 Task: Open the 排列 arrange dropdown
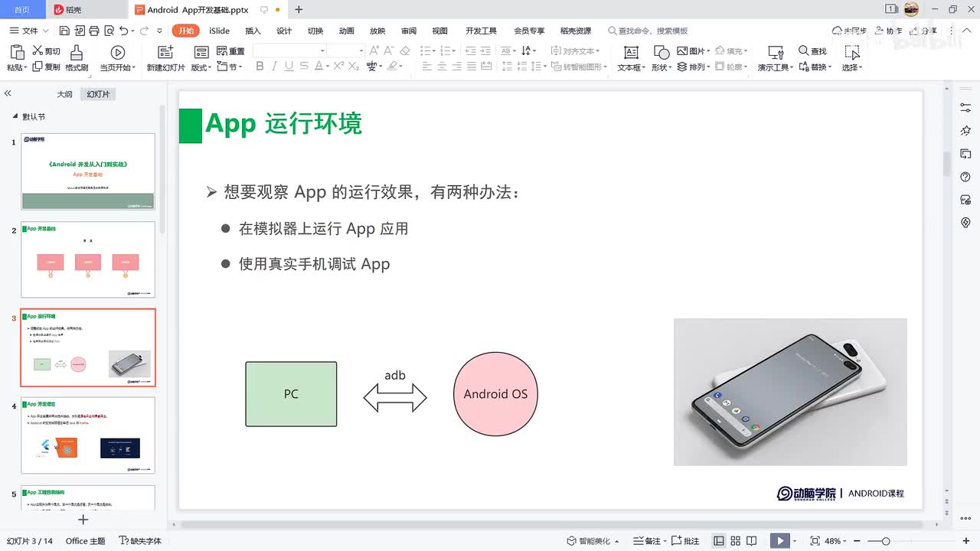(x=695, y=67)
